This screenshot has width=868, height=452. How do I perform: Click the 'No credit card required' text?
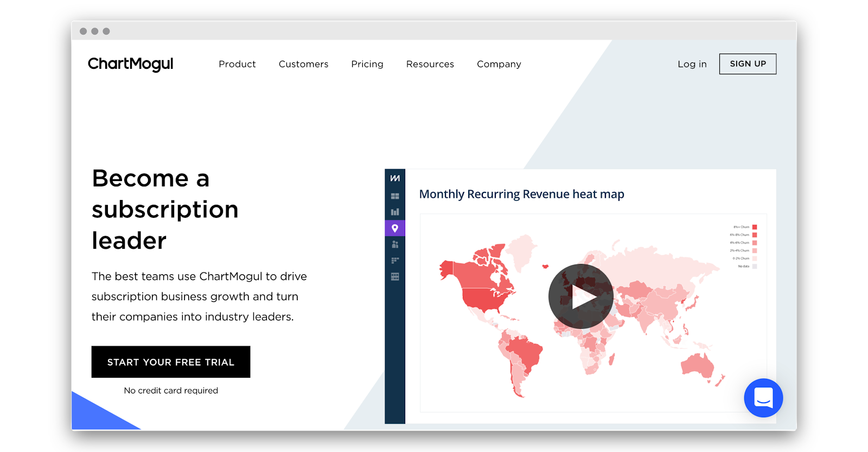point(171,390)
